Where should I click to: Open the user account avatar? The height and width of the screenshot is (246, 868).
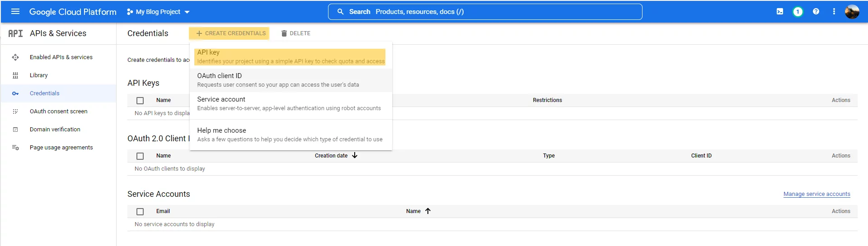[852, 12]
